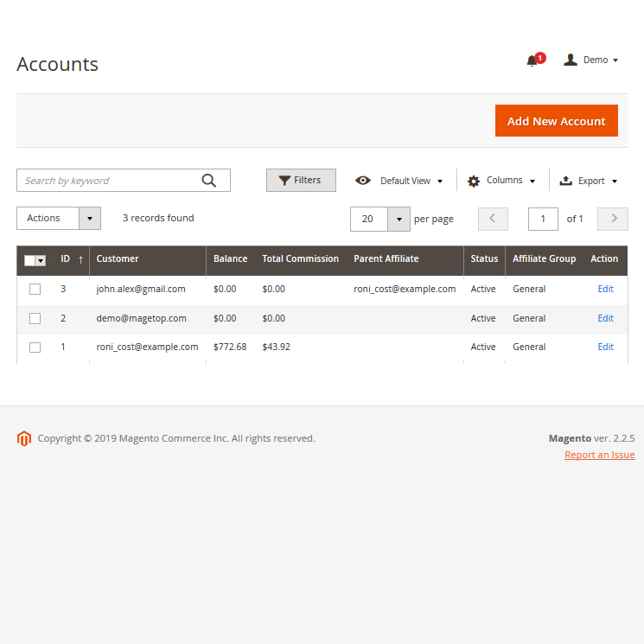Open the Export menu
Image resolution: width=644 pixels, height=644 pixels.
click(x=589, y=181)
